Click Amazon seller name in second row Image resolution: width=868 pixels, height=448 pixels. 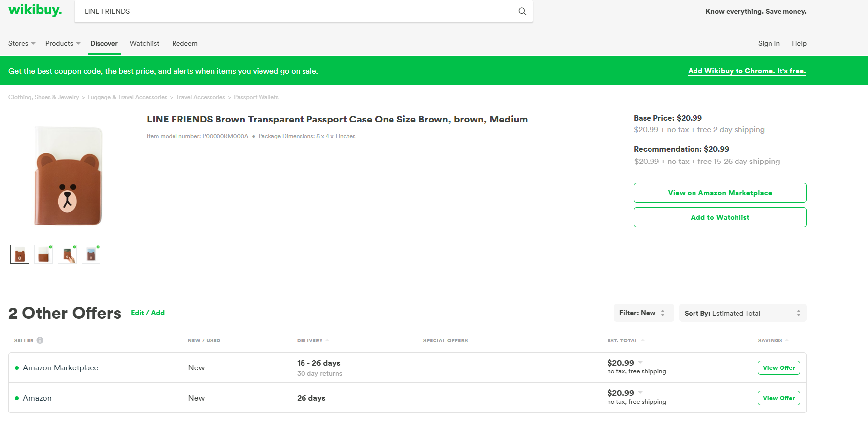pyautogui.click(x=37, y=398)
